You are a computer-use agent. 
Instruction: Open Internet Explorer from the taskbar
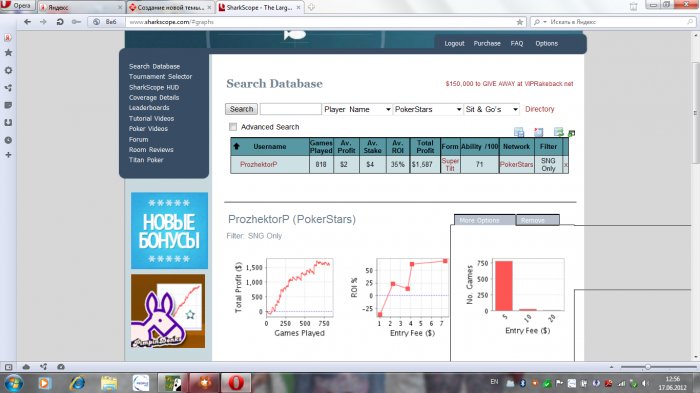click(x=77, y=383)
